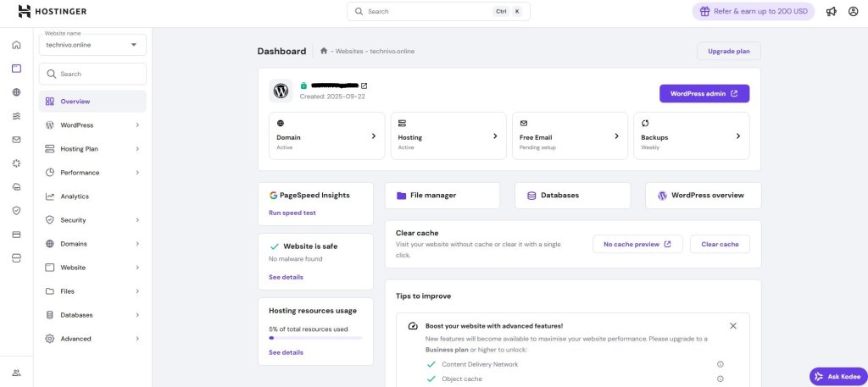Click the home icon in breadcrumb

point(324,51)
